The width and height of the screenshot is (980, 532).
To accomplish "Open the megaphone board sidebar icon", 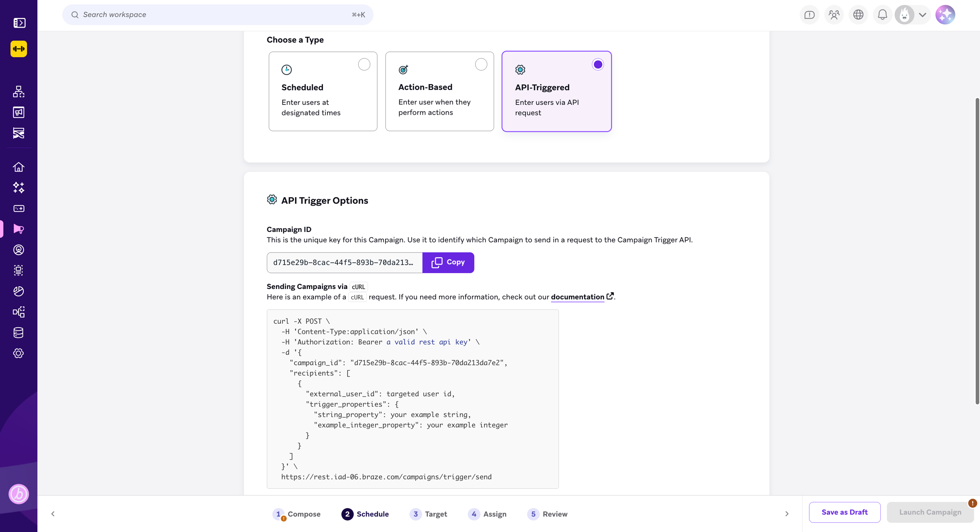I will point(19,112).
